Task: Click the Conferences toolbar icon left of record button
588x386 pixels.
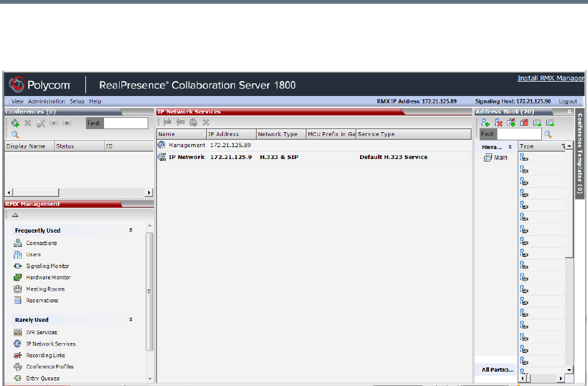Action: [41, 123]
